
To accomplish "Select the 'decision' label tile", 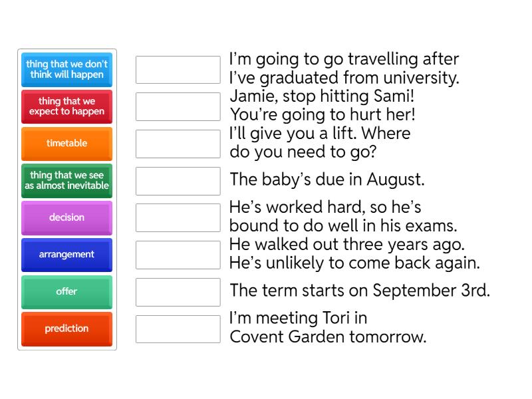I will [x=66, y=217].
